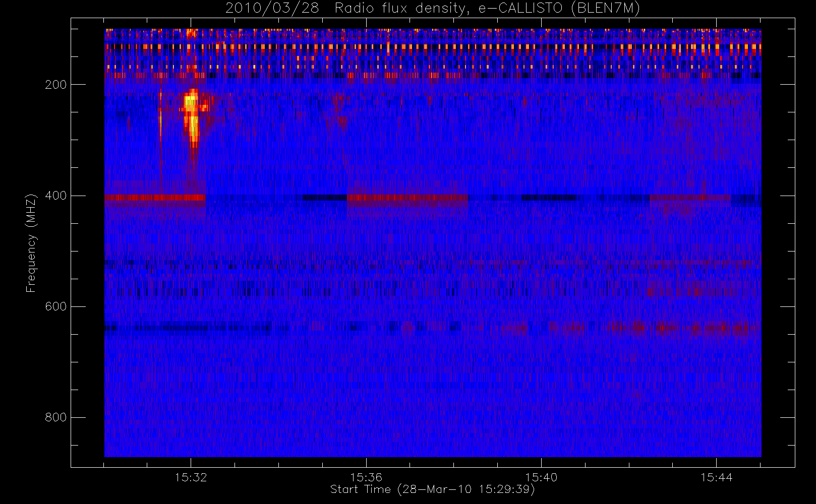Screen dimensions: 816x504
Task: Click the 15:36 time tick label
Action: coord(366,477)
